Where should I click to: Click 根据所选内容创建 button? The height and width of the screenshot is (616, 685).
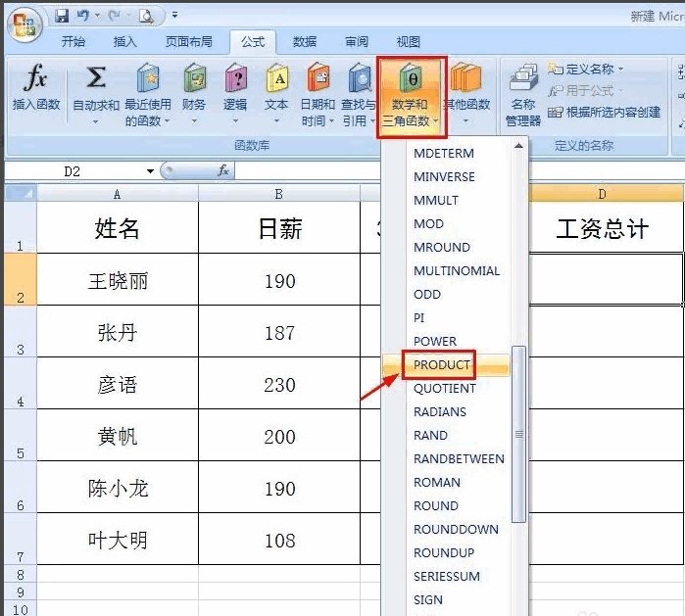coord(604,113)
